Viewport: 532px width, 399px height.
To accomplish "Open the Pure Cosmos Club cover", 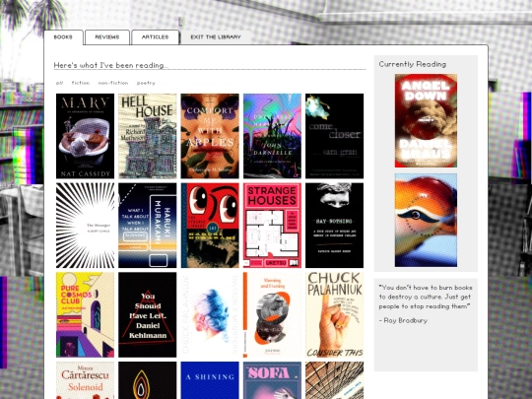I will coord(85,315).
